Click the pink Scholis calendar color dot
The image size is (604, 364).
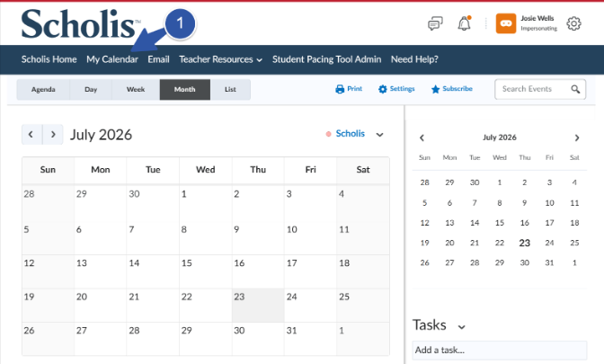329,134
